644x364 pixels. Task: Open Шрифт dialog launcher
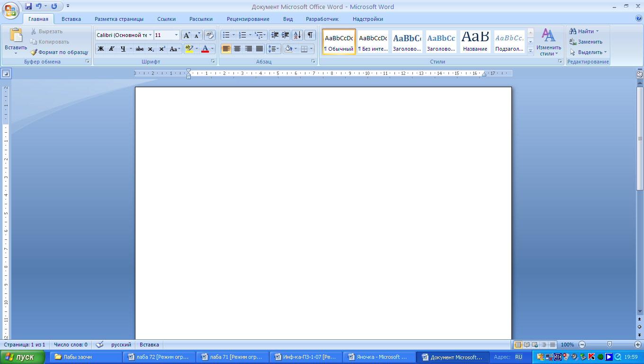coord(214,62)
